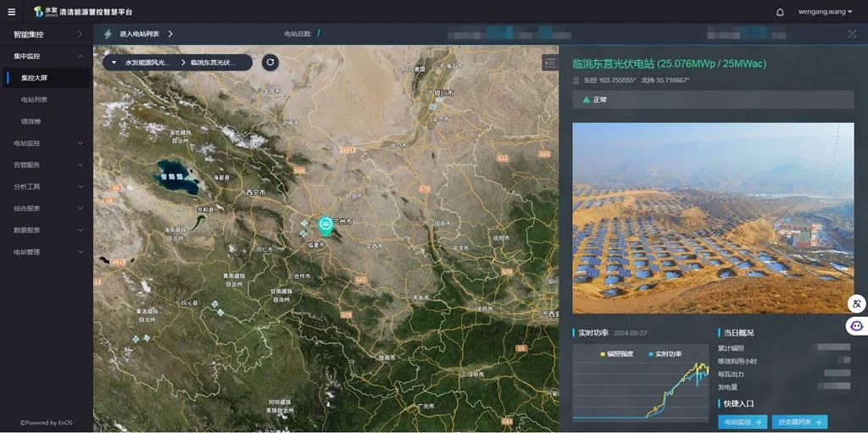Screen dimensions: 868x433
Task: Click the solar station photo
Action: point(713,218)
